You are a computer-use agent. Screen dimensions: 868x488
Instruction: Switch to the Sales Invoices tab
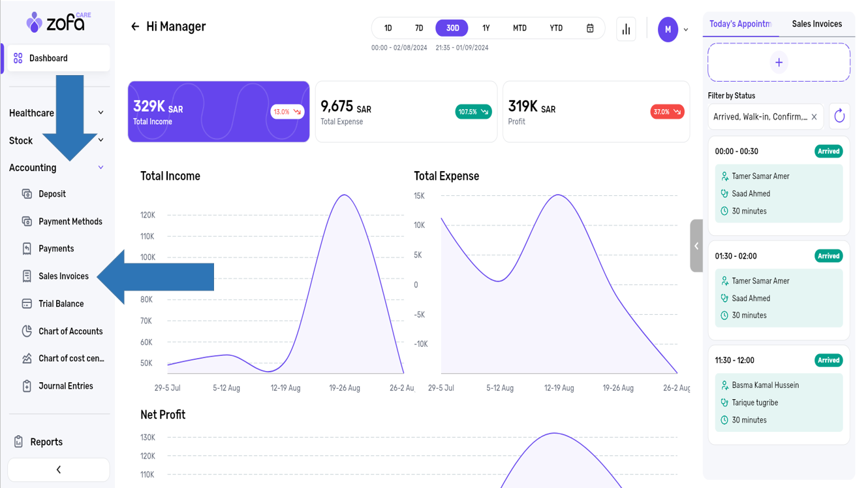[816, 24]
